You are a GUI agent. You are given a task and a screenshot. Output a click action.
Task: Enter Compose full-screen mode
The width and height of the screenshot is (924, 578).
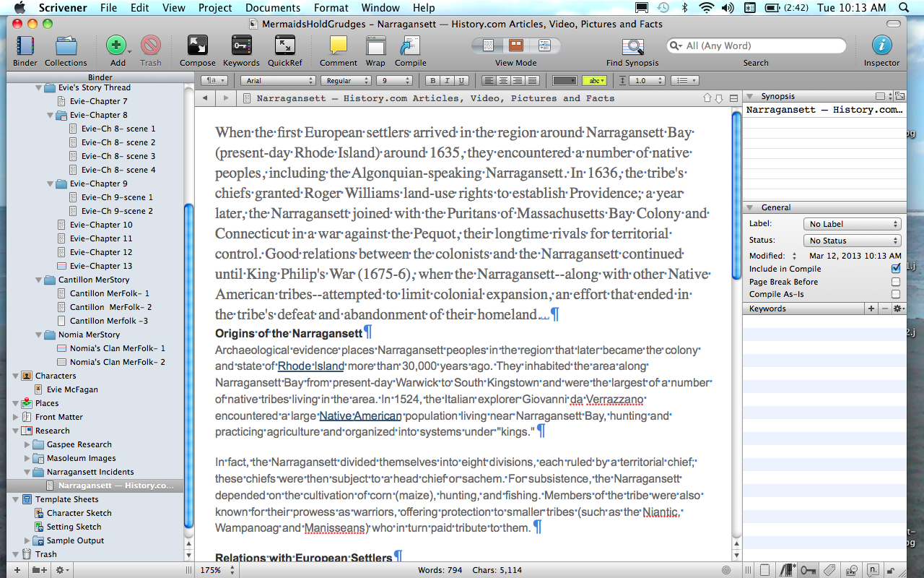[197, 46]
